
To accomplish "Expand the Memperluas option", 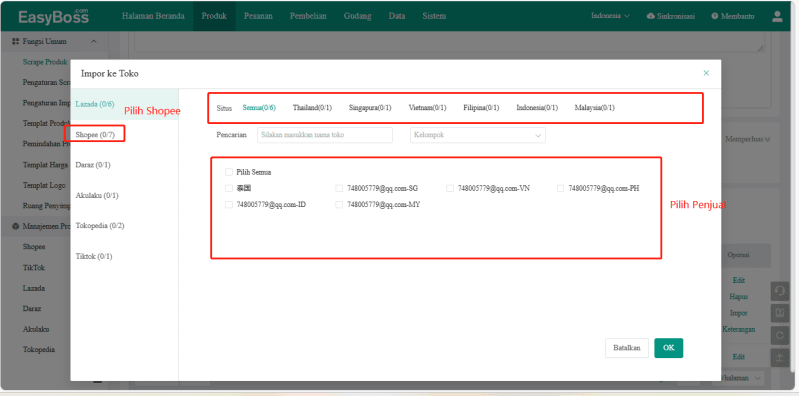I will [747, 139].
